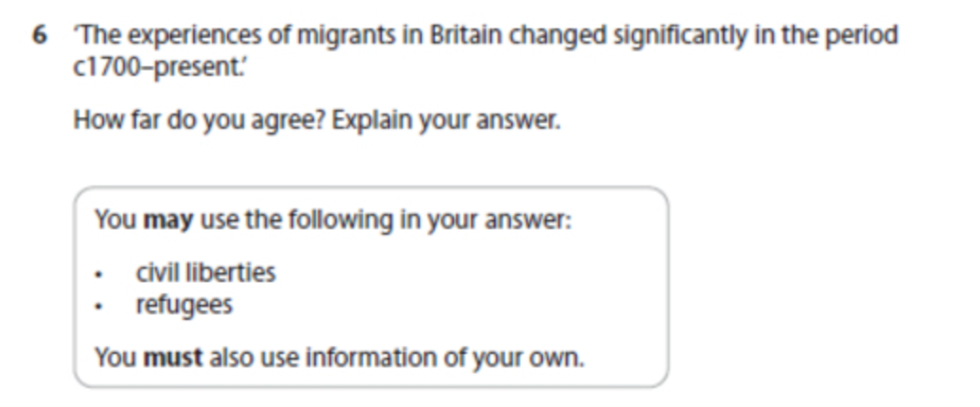Click the 'refugees' bullet item
Screen dimensions: 980x407
(184, 305)
